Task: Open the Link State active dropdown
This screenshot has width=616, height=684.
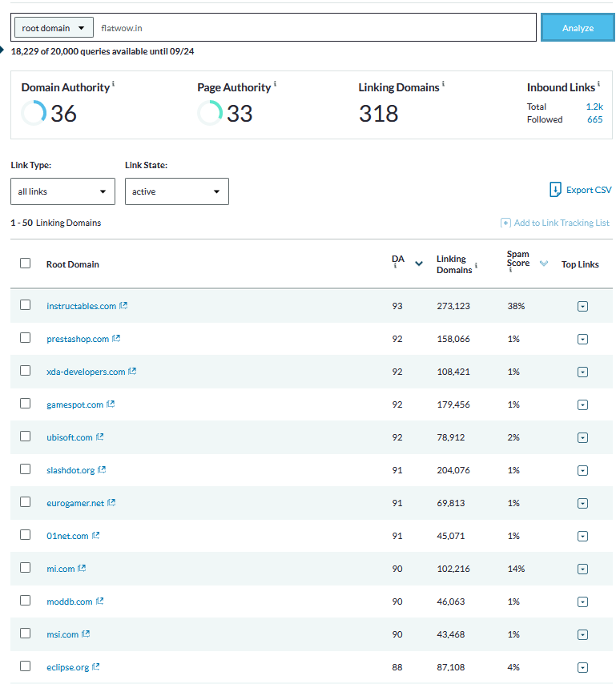Action: coord(176,191)
